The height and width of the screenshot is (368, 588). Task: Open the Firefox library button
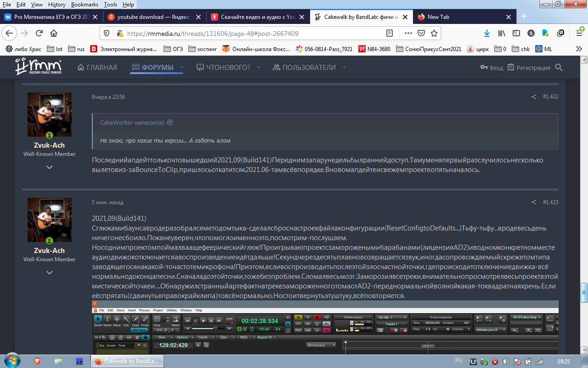coord(502,33)
